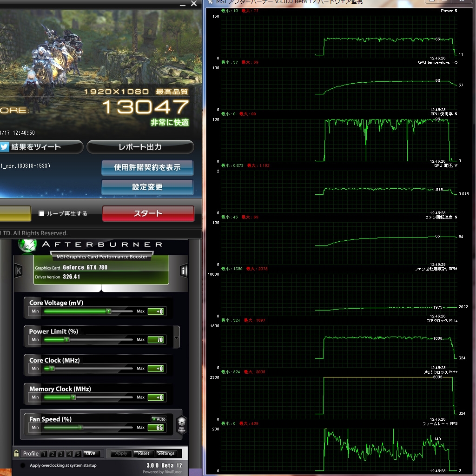
Task: Select profile slot 1
Action: click(x=44, y=454)
